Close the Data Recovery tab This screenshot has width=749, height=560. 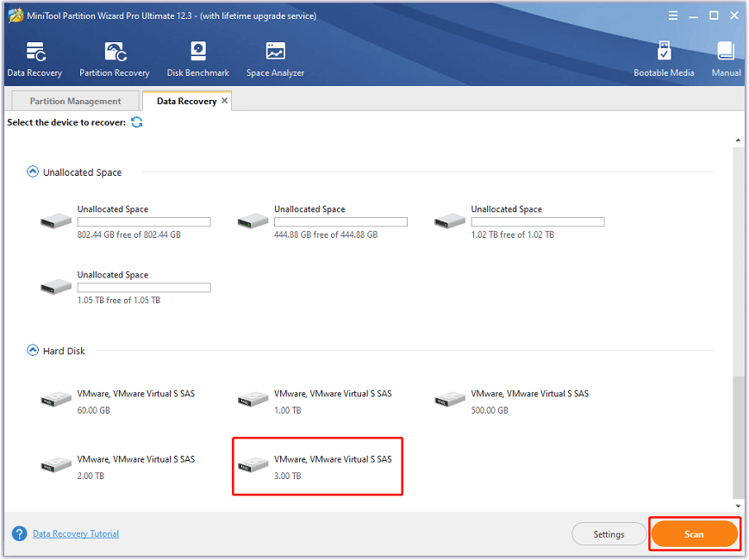point(224,100)
